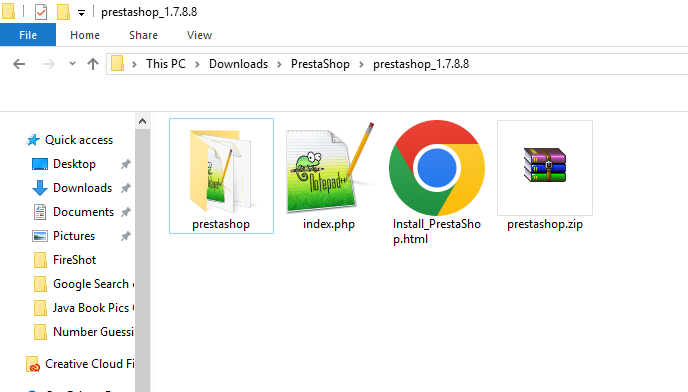The height and width of the screenshot is (392, 688).
Task: Click the Creative Cloud Files icon
Action: (x=33, y=364)
